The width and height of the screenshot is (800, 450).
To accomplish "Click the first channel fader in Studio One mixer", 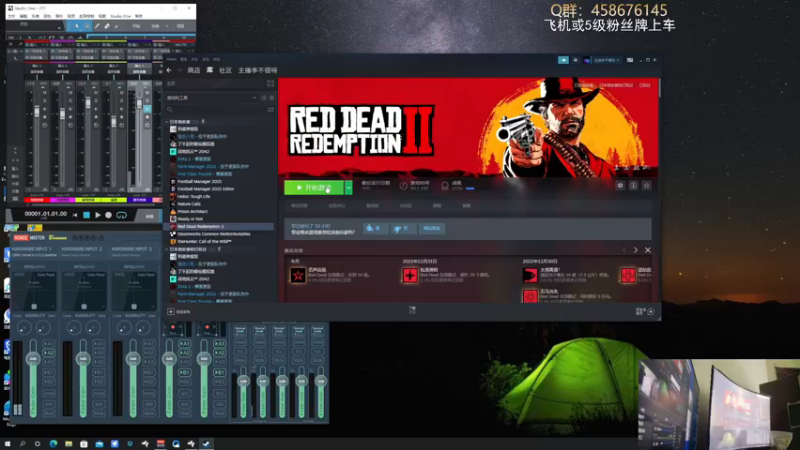I will tap(36, 111).
